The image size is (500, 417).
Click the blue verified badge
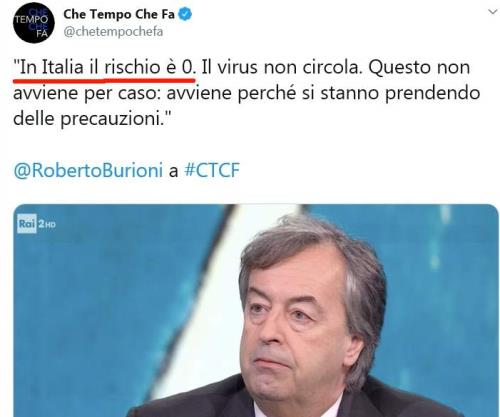(x=185, y=14)
